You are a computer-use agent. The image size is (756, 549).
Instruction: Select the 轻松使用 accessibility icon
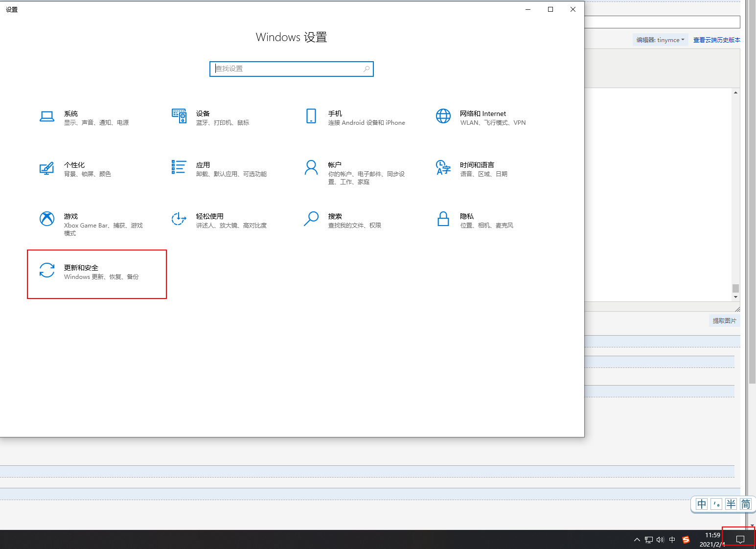point(179,219)
